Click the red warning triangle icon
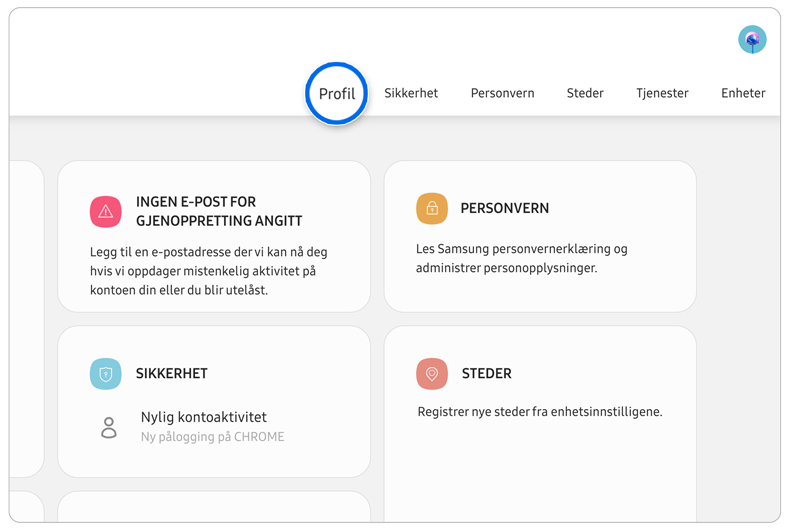The height and width of the screenshot is (530, 800). click(106, 211)
